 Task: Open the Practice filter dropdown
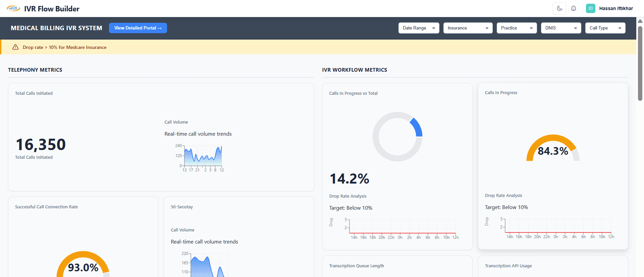517,28
